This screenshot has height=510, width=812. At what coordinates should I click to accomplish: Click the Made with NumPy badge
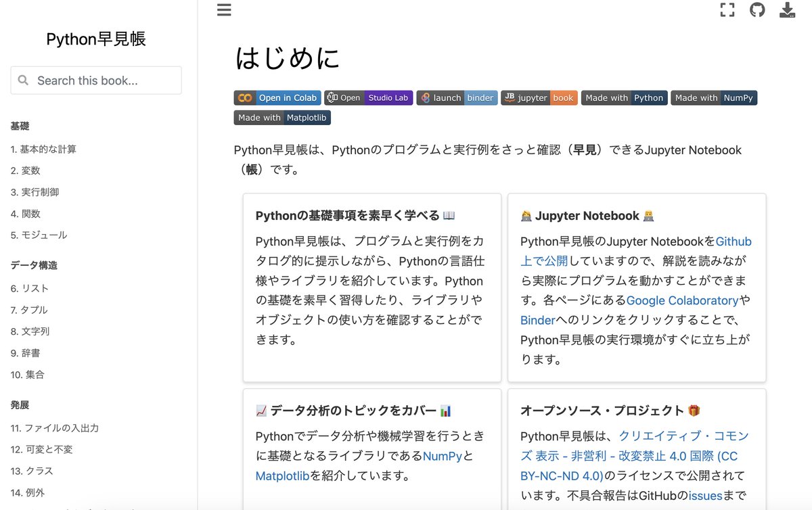714,97
